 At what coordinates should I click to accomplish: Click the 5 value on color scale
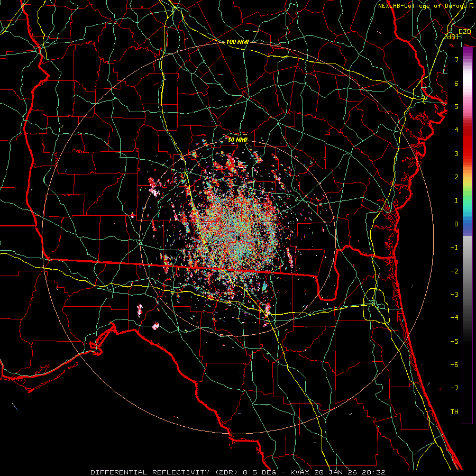click(x=456, y=106)
